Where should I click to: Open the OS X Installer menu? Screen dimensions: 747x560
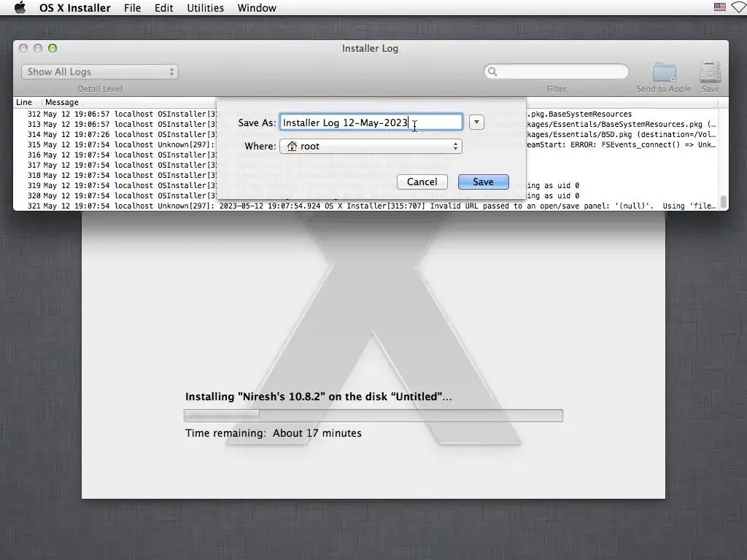coord(75,8)
